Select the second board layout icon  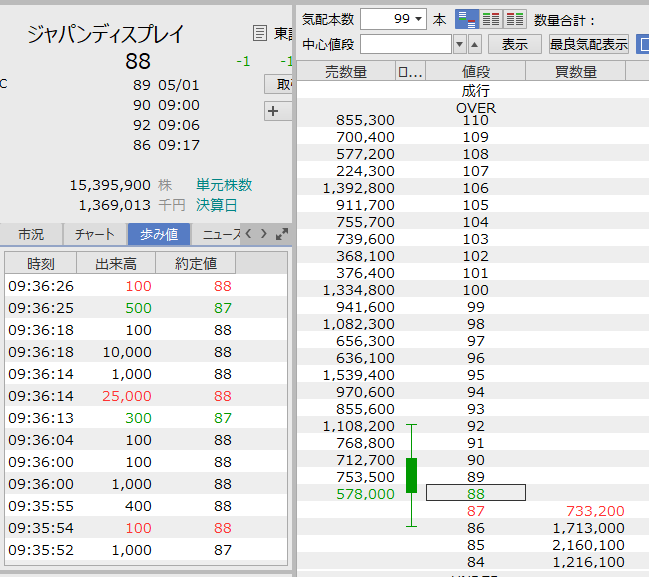click(x=491, y=19)
